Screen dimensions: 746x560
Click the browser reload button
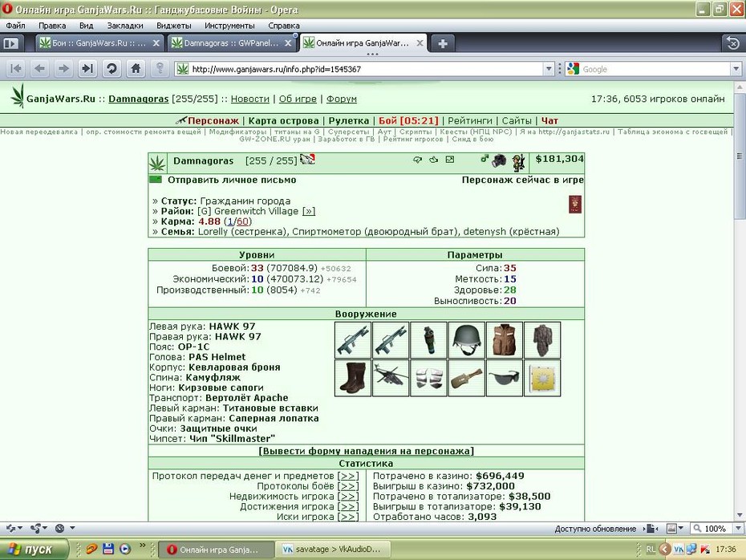111,69
